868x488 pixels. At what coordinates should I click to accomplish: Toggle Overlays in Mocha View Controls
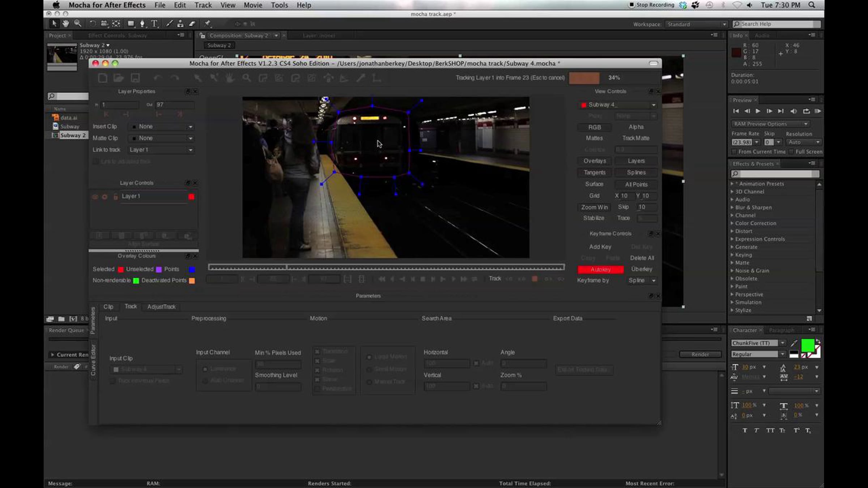click(595, 161)
